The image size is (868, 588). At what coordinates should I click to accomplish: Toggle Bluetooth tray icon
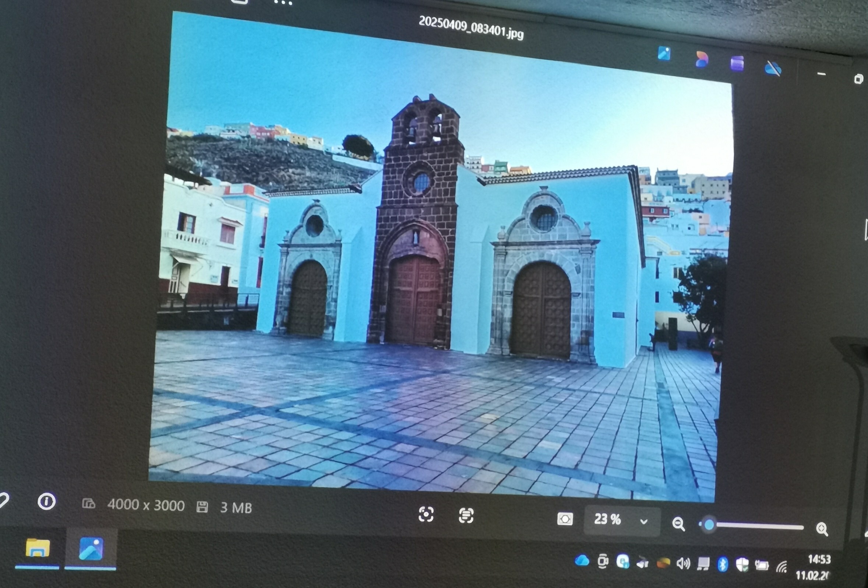click(x=723, y=564)
